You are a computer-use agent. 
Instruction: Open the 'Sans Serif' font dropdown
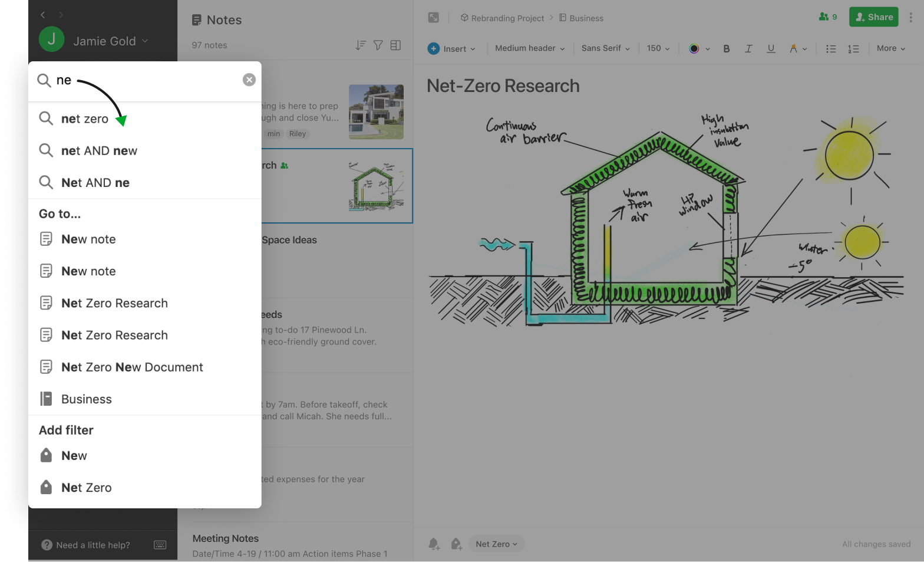605,48
